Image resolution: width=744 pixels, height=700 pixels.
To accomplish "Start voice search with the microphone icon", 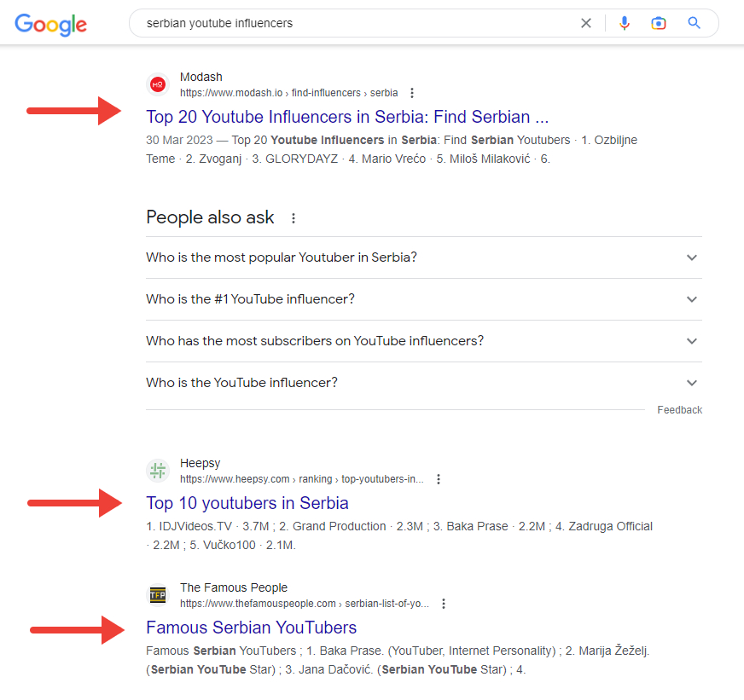I will [625, 23].
